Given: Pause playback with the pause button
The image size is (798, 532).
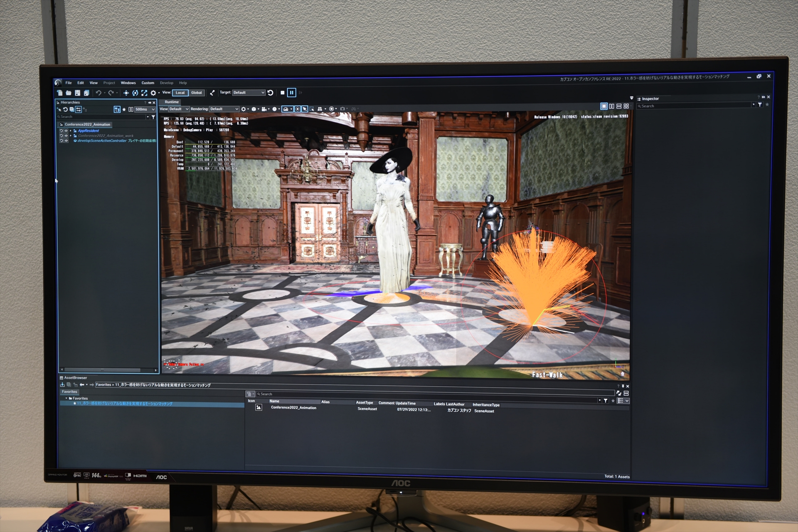Looking at the screenshot, I should point(291,93).
